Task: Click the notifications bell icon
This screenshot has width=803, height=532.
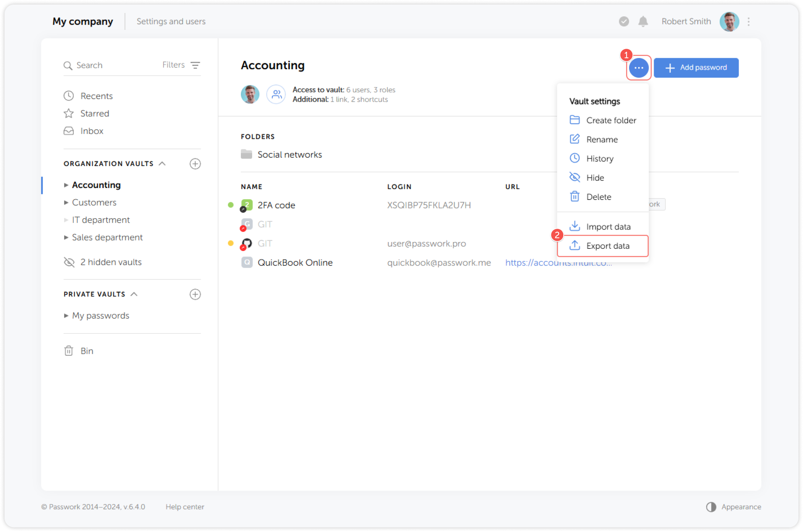Action: click(x=643, y=22)
